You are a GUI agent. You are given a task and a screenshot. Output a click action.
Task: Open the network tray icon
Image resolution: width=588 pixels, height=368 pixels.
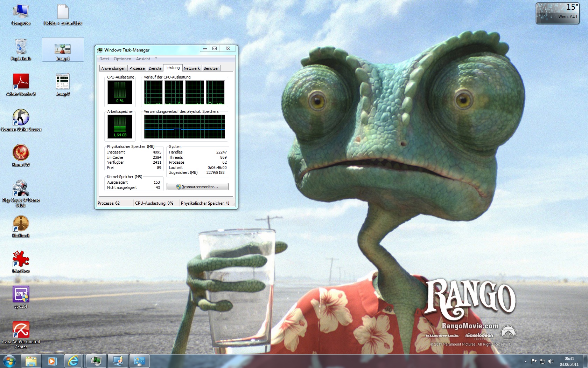(542, 361)
